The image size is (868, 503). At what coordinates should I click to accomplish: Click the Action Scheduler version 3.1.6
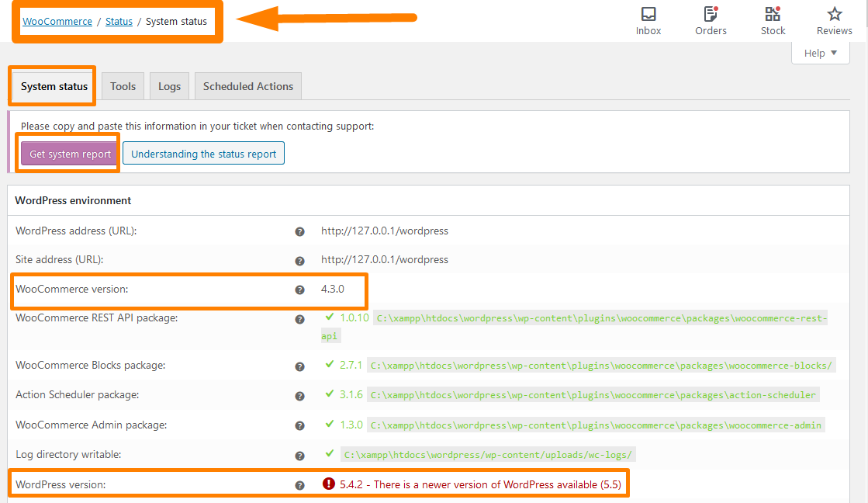tap(351, 394)
